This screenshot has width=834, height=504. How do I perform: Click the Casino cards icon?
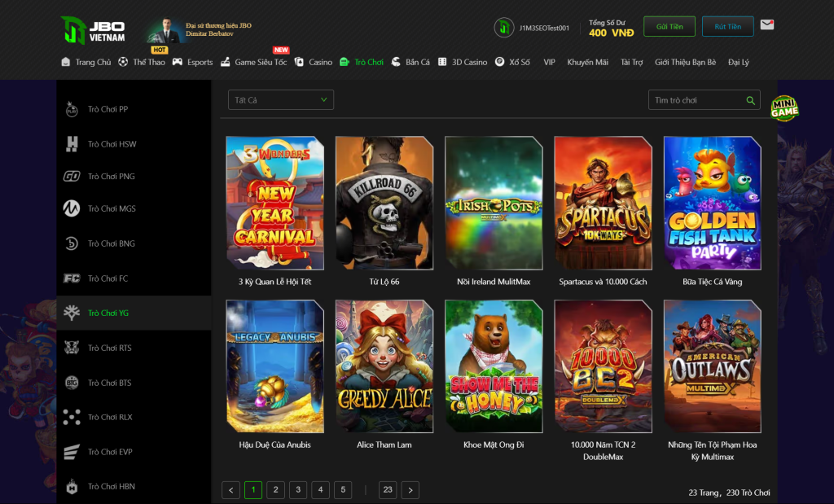point(299,62)
